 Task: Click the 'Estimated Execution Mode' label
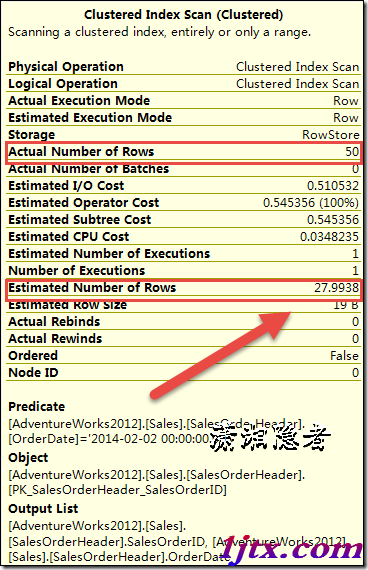90,118
